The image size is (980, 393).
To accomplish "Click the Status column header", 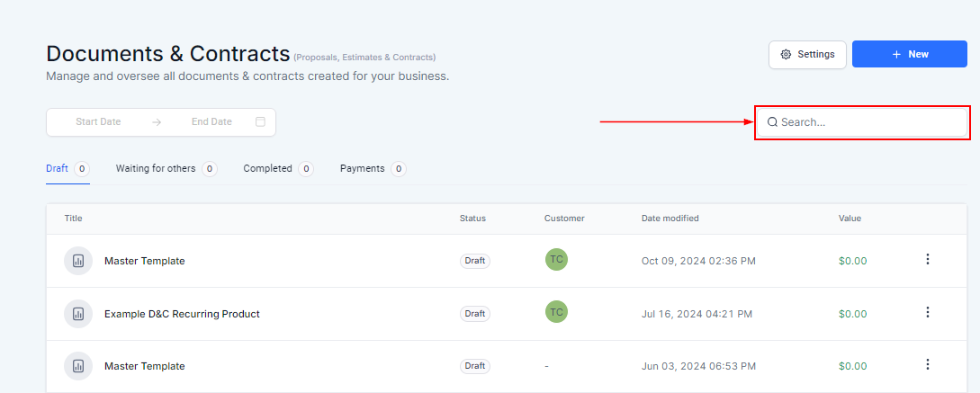I will tap(472, 218).
